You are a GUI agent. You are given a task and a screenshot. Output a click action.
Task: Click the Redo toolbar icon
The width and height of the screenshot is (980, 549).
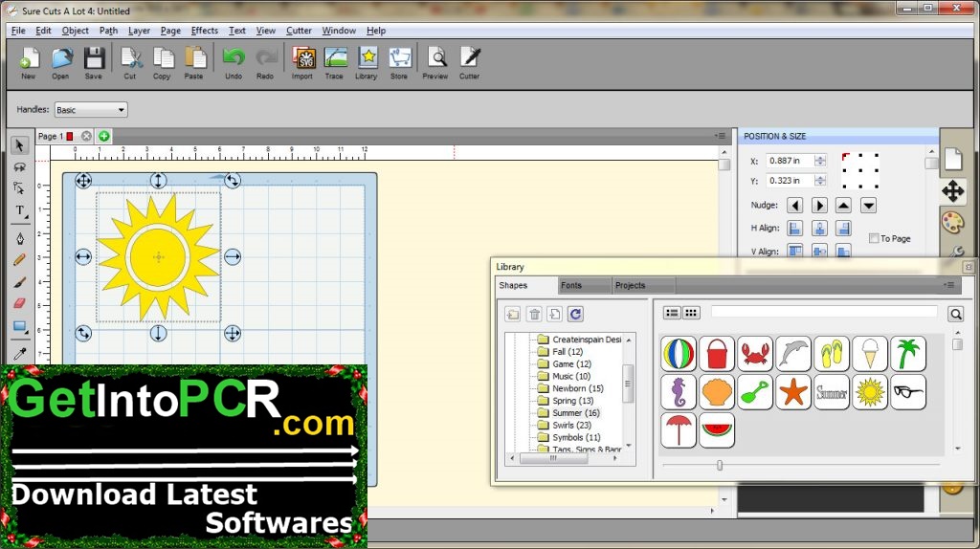(x=265, y=62)
